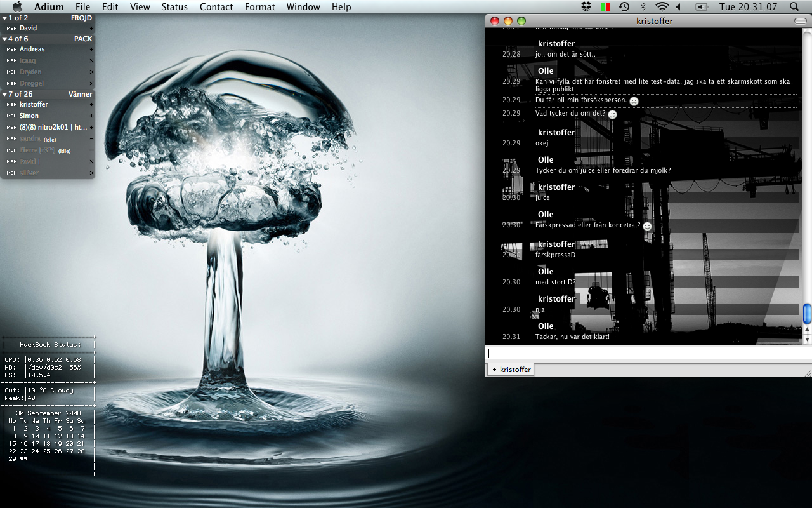Click the idle status icon on Pierre's row
Viewport: 812px width, 508px height.
tap(91, 150)
